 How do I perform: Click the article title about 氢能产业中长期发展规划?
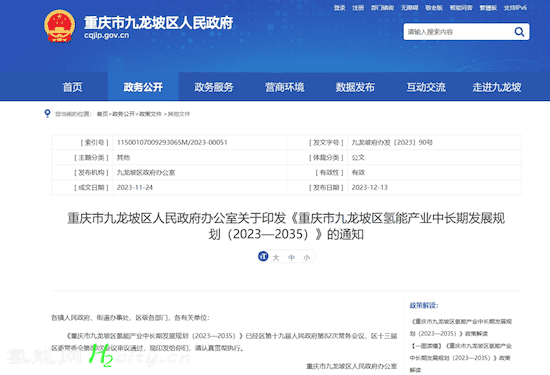(x=286, y=226)
